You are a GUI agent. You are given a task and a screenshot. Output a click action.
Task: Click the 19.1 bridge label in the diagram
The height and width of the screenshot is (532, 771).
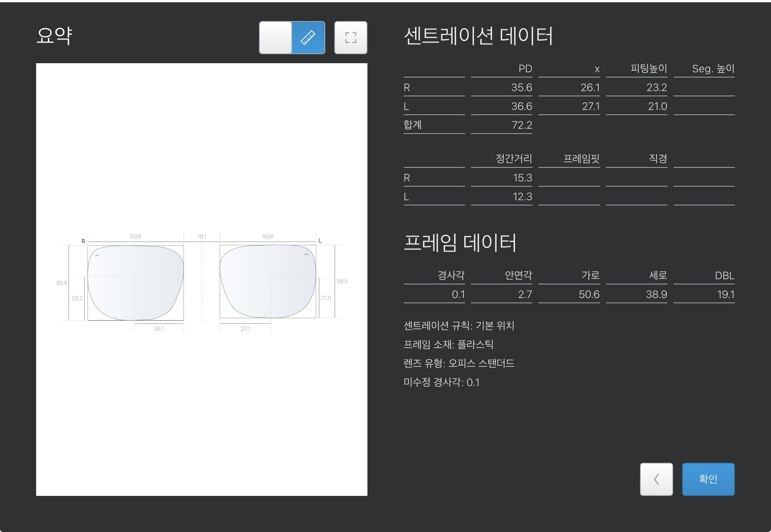coord(202,237)
